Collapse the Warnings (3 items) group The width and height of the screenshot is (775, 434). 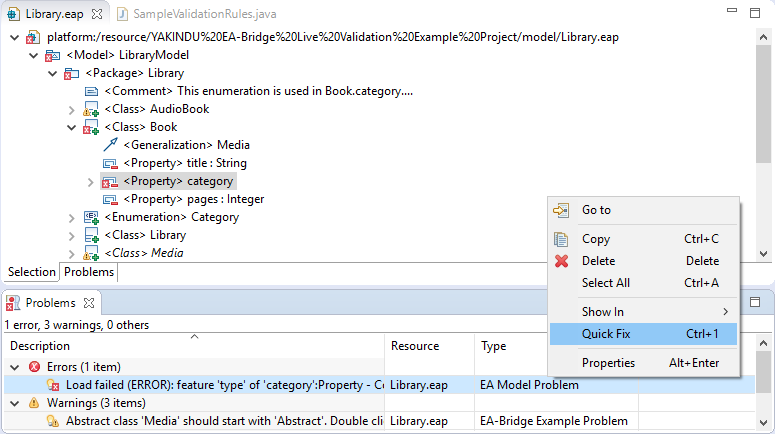(17, 403)
